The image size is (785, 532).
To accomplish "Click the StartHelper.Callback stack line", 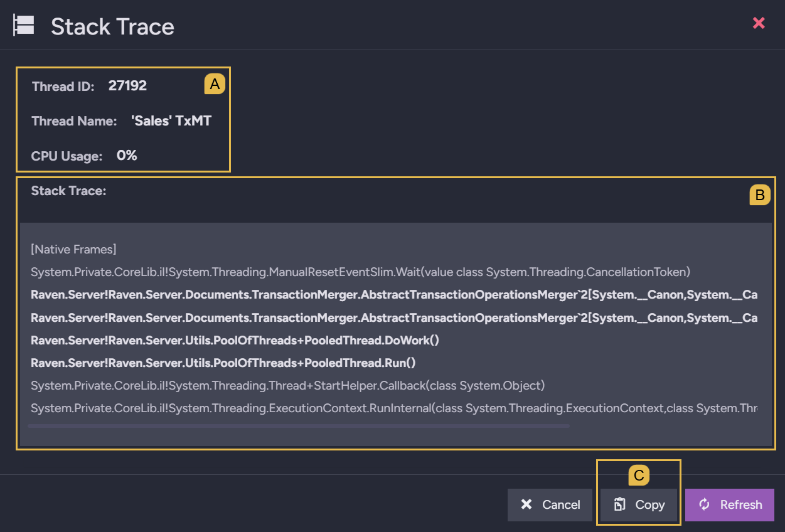I will pyautogui.click(x=287, y=385).
